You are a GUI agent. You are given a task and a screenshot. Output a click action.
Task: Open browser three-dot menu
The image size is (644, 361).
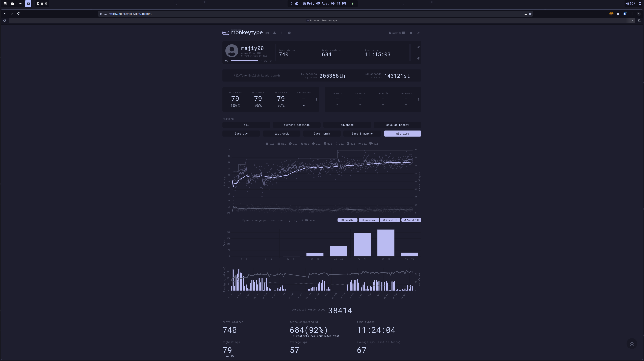(632, 14)
